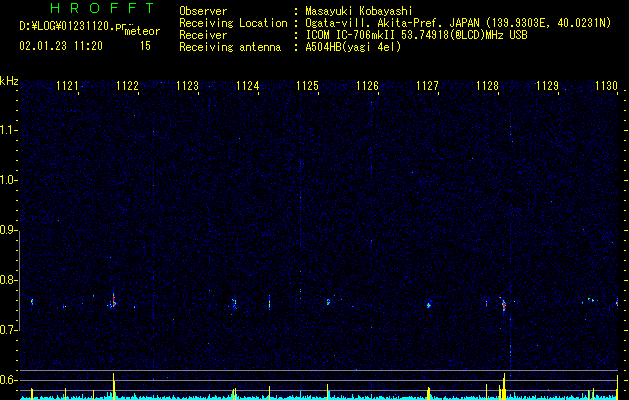
Task: Click the tall yellow intensity spike below 1128
Action: [504, 386]
